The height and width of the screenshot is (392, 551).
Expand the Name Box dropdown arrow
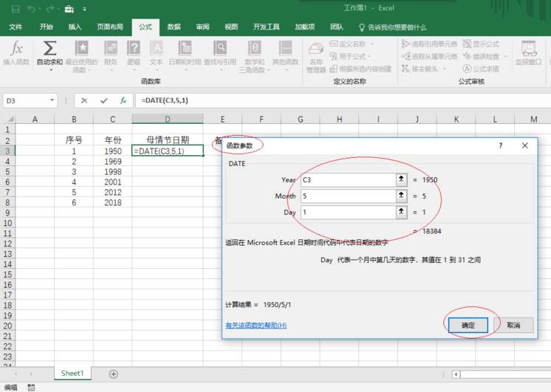pyautogui.click(x=52, y=100)
